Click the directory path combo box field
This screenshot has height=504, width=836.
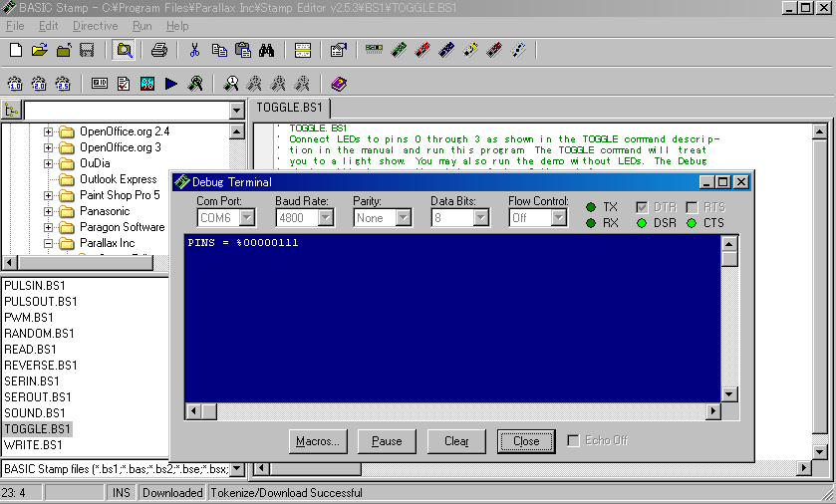click(127, 111)
